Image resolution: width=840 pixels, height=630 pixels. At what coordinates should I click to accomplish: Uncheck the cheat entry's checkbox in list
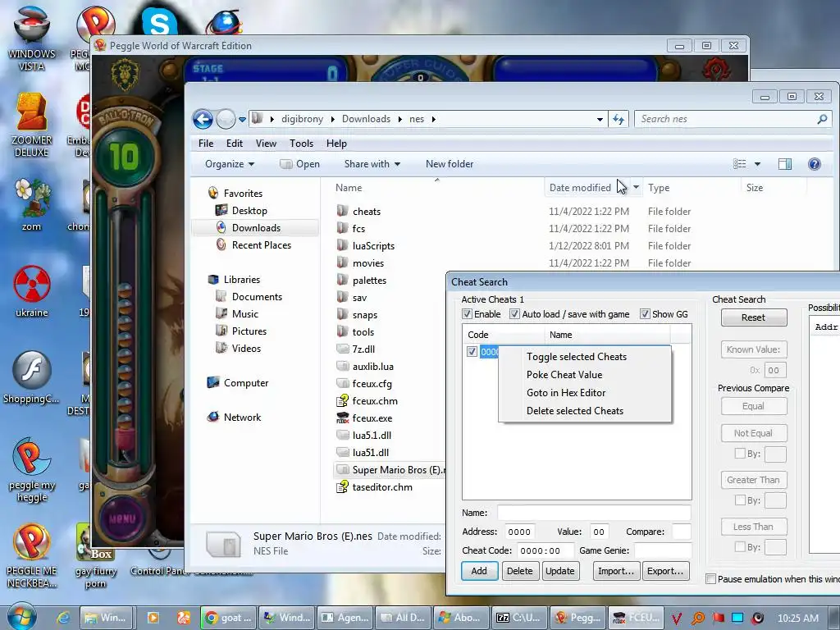pos(472,351)
